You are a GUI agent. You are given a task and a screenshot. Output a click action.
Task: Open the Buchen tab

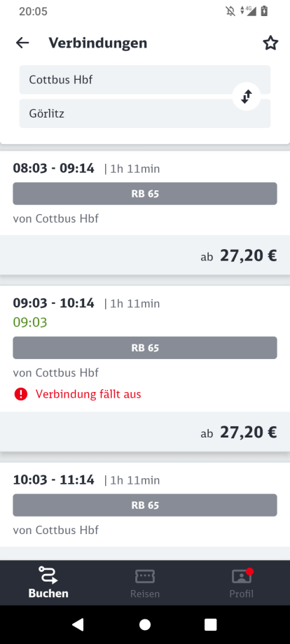pyautogui.click(x=48, y=582)
